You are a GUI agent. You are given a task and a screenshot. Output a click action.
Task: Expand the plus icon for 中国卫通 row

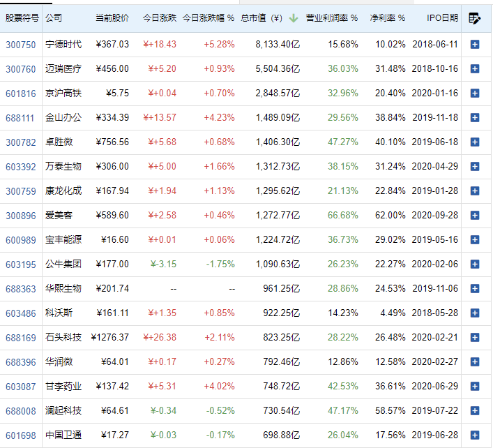pyautogui.click(x=475, y=435)
